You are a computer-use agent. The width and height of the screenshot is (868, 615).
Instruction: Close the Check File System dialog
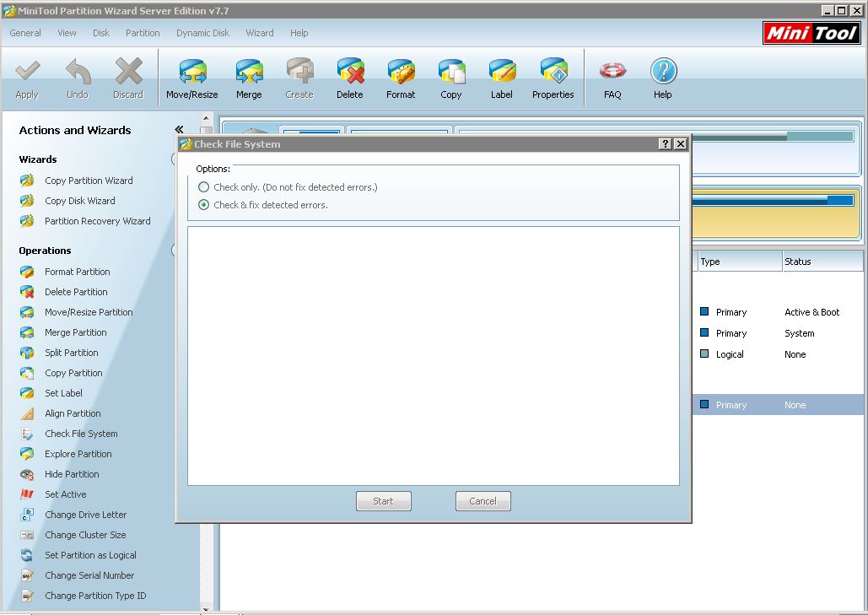point(681,144)
